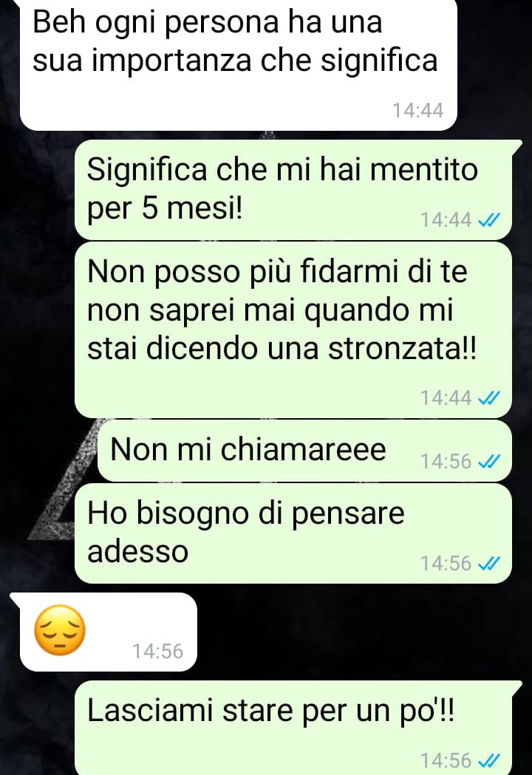Select 'Ho bisogno di pensare adesso' bubble
Screen dimensions: 532x775
[293, 533]
